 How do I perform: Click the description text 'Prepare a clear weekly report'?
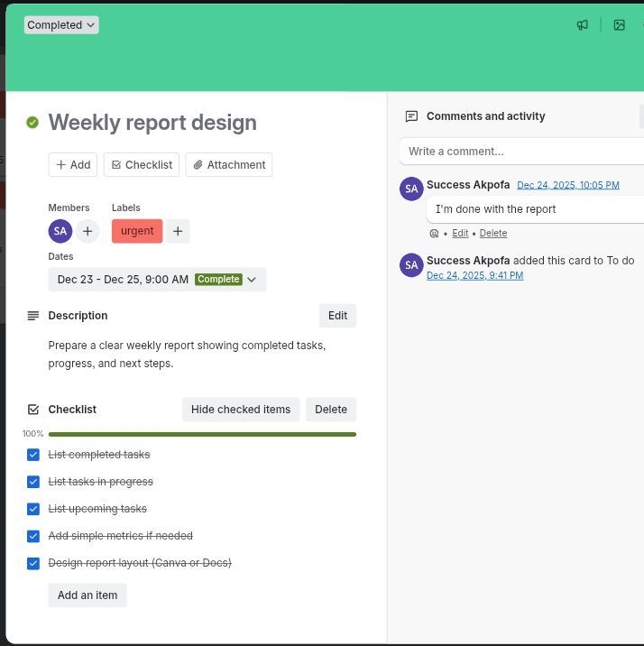pyautogui.click(x=187, y=355)
